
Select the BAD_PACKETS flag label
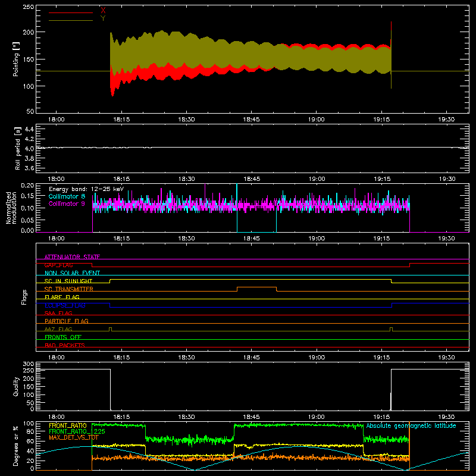point(65,345)
